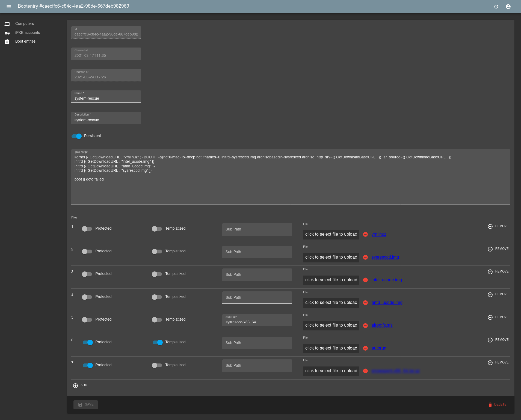The height and width of the screenshot is (420, 521).
Task: Open the vmlinuz file link
Action: [x=379, y=234]
